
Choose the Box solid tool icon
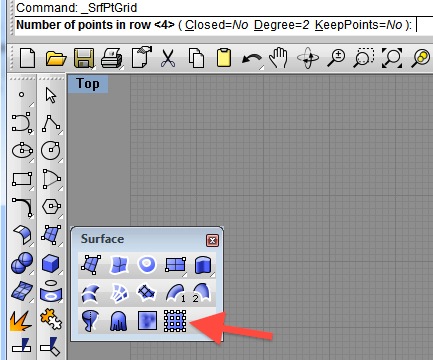pos(51,263)
